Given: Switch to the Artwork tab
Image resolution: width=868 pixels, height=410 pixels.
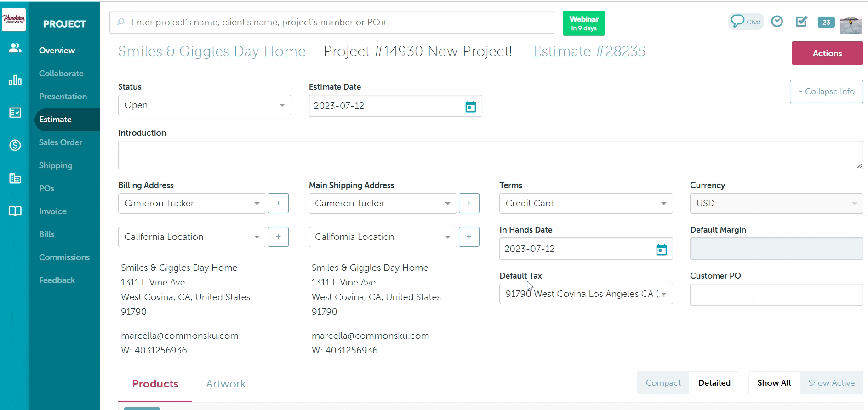Looking at the screenshot, I should click(226, 384).
